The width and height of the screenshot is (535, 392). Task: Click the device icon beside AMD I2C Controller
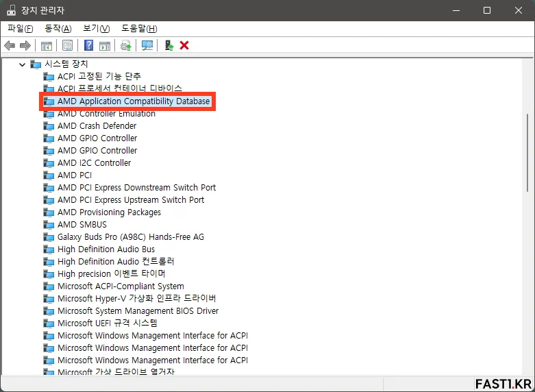pos(49,163)
